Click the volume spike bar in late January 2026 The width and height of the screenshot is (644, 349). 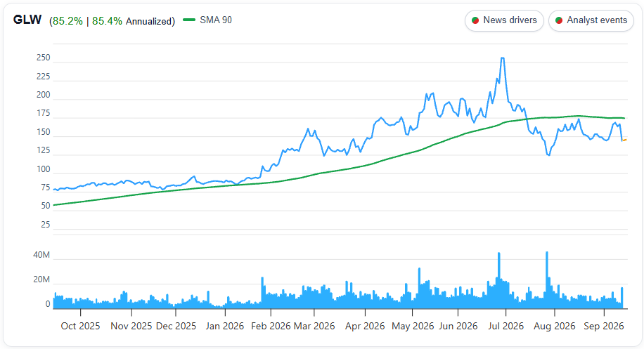[262, 292]
